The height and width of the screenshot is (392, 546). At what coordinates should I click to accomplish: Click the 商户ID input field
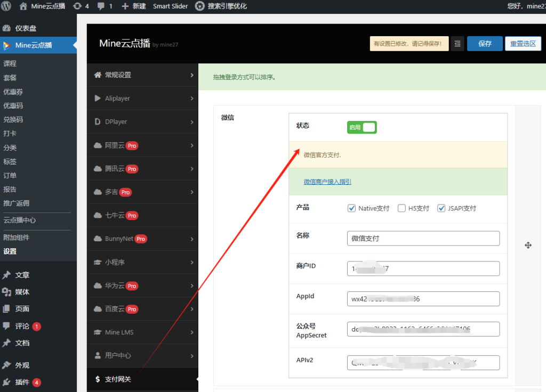(423, 268)
